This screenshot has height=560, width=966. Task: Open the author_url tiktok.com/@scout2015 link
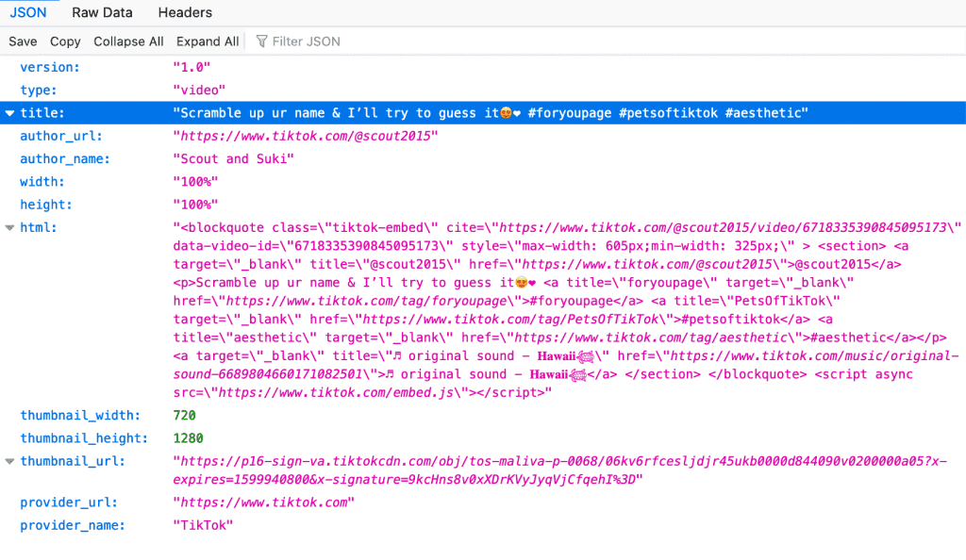306,136
